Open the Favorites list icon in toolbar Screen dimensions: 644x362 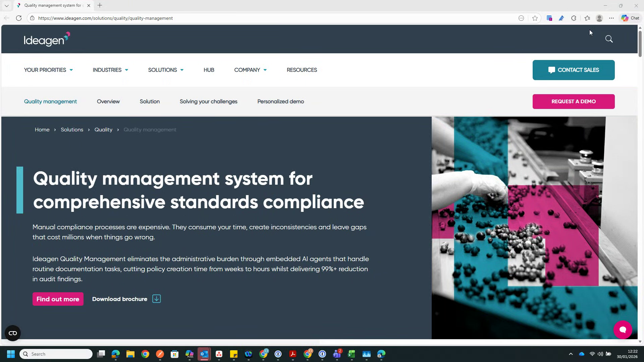point(587,18)
